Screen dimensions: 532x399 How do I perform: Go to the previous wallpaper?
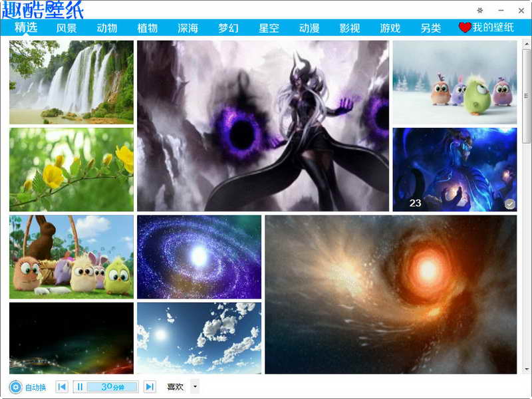(62, 387)
